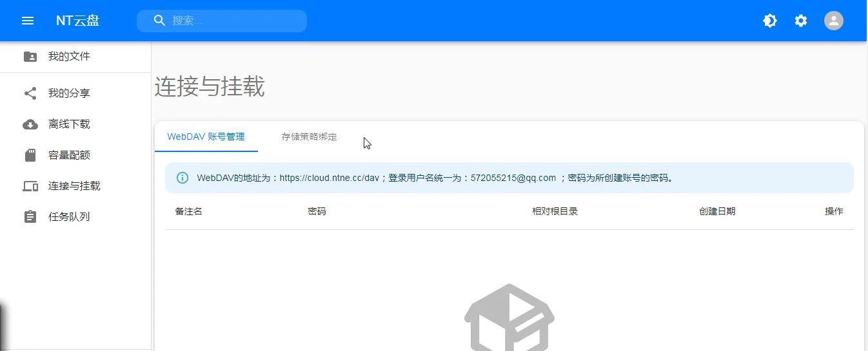The image size is (868, 351).
Task: Click the connect and mount devices icon
Action: (30, 186)
